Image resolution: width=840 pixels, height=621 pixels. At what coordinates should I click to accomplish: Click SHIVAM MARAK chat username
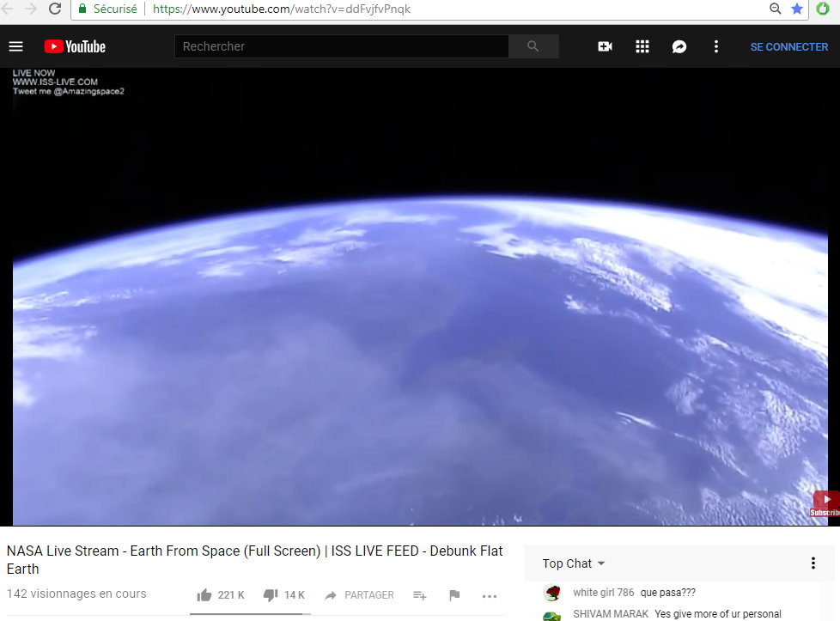click(x=611, y=614)
